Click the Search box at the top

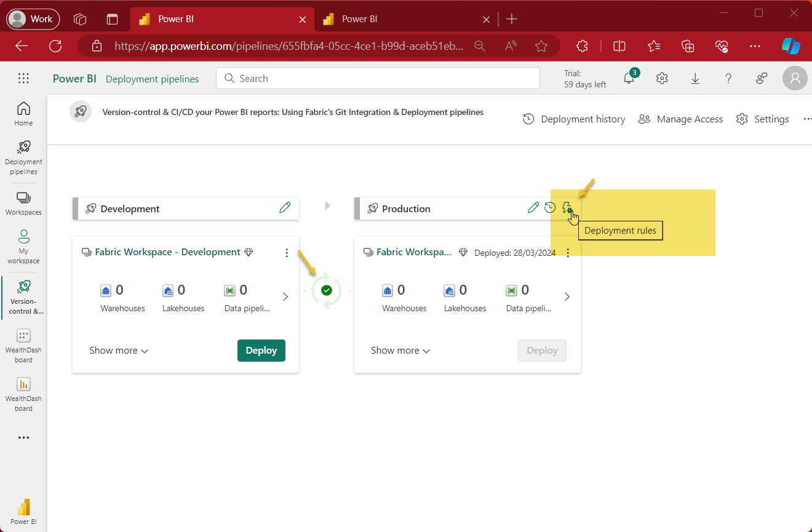click(x=378, y=78)
